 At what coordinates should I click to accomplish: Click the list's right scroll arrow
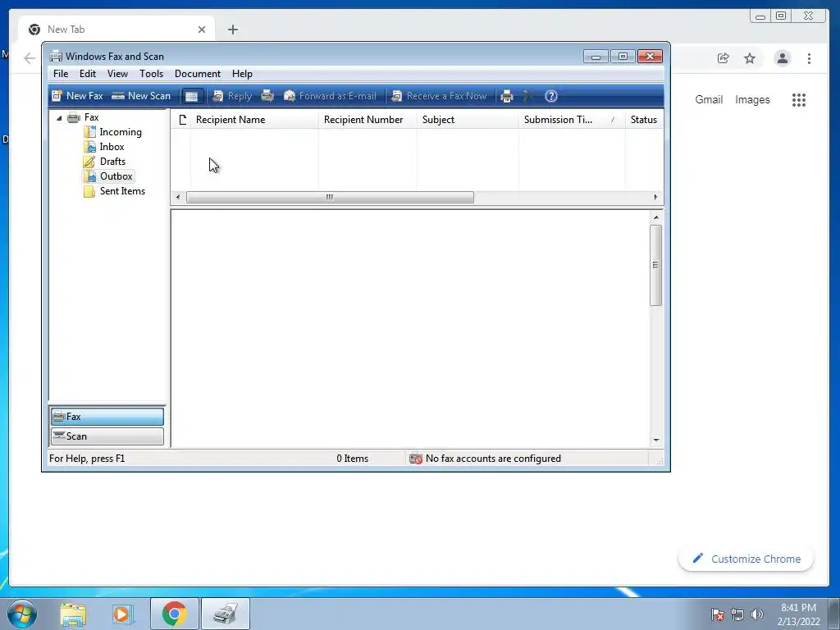[655, 197]
